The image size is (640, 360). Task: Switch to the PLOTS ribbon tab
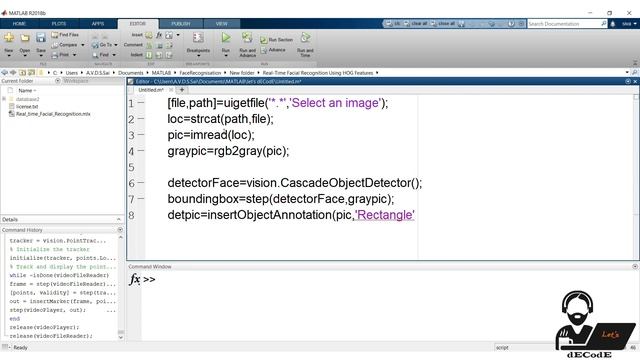tap(59, 24)
